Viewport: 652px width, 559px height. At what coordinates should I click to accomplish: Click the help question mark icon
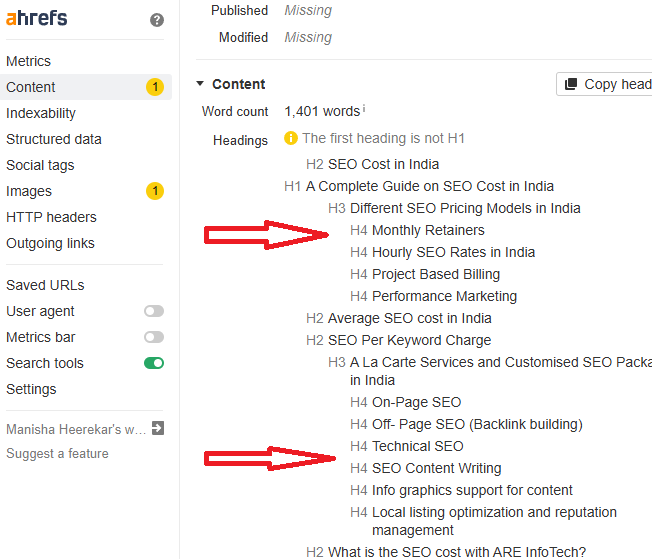pyautogui.click(x=157, y=20)
